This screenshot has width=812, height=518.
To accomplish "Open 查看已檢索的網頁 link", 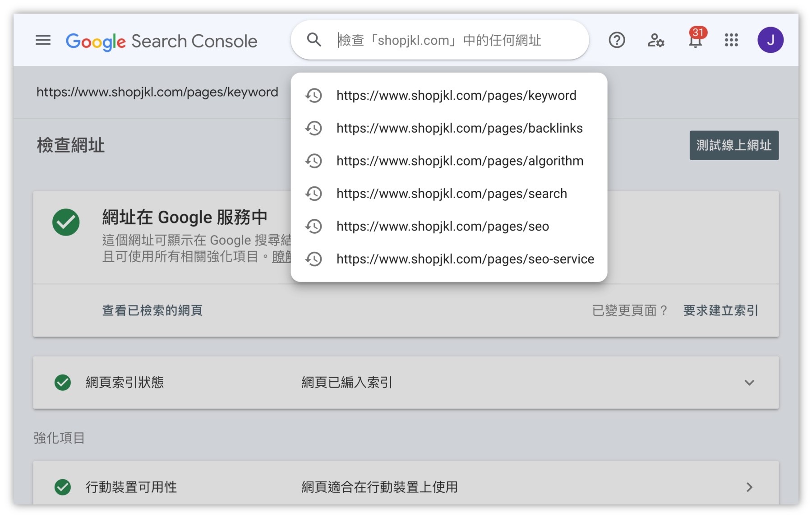I will pyautogui.click(x=152, y=310).
